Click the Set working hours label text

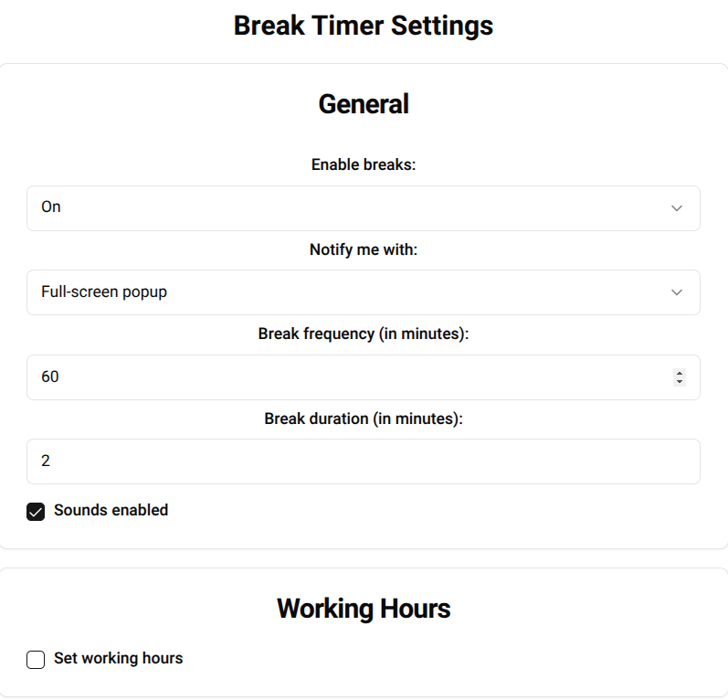click(118, 658)
